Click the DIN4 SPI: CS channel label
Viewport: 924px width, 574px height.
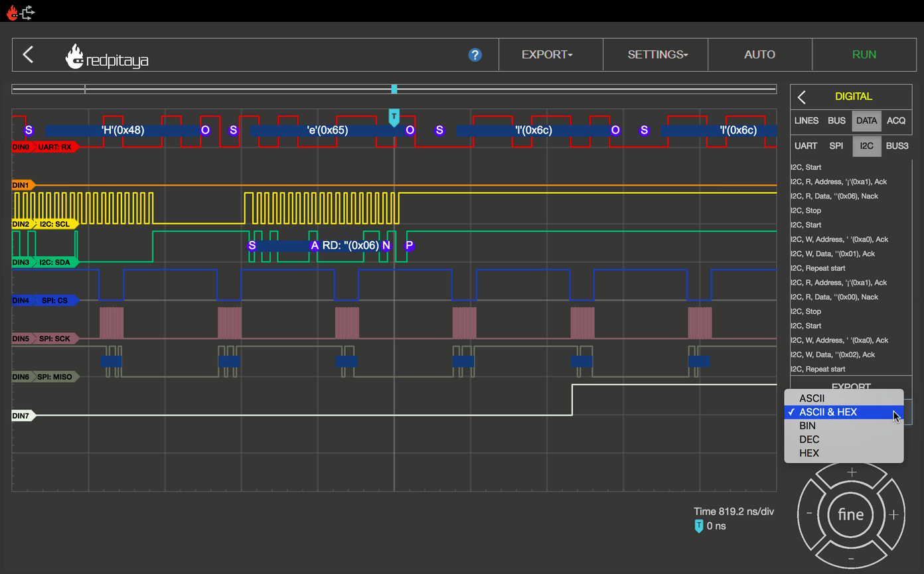tap(45, 301)
